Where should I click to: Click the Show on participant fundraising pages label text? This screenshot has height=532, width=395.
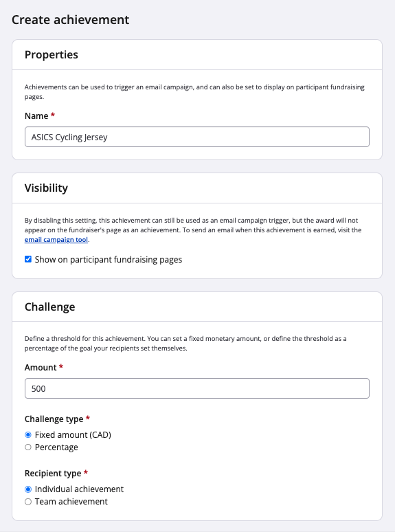pyautogui.click(x=109, y=260)
